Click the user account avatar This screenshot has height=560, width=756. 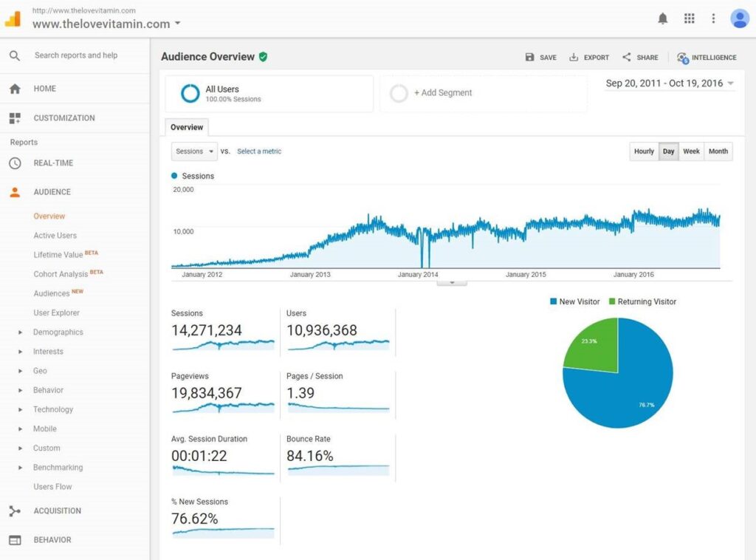click(739, 18)
